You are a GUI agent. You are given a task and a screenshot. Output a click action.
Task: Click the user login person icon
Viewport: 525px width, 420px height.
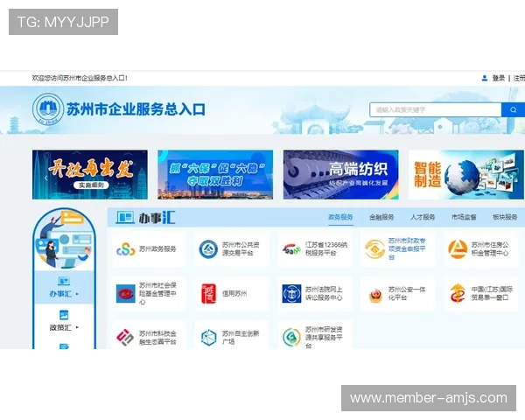click(x=484, y=78)
